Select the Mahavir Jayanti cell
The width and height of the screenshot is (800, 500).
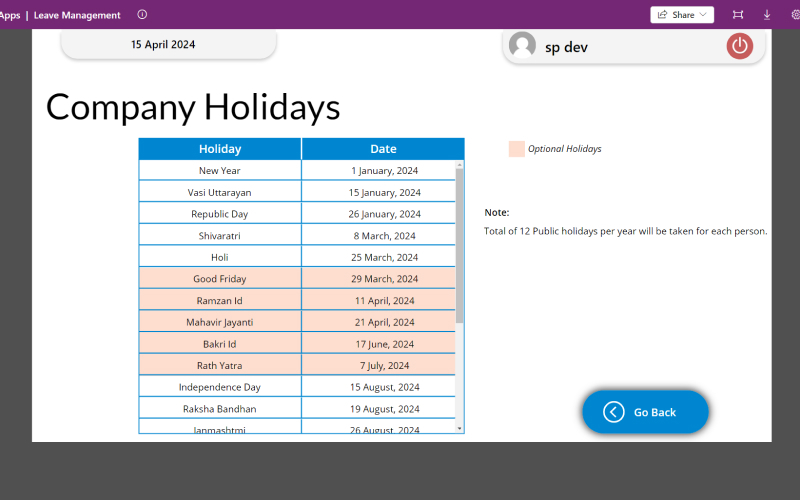[x=220, y=322]
